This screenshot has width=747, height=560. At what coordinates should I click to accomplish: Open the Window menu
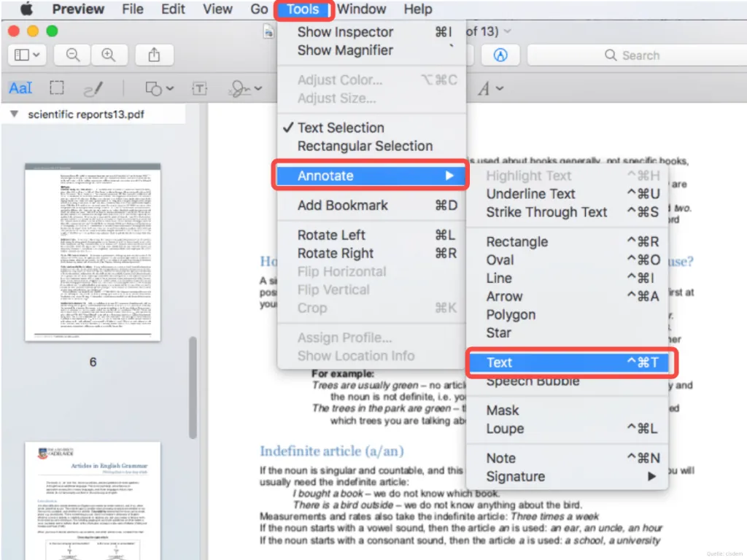pos(362,9)
